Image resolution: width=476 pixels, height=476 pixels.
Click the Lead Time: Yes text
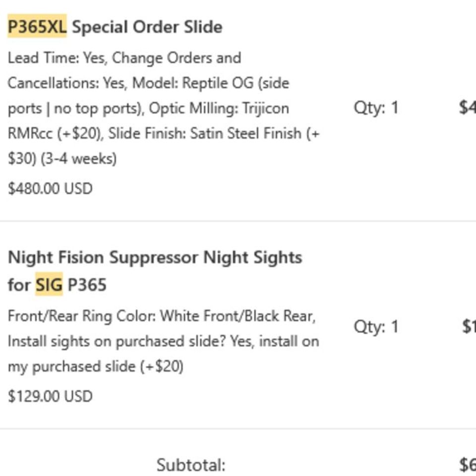56,58
